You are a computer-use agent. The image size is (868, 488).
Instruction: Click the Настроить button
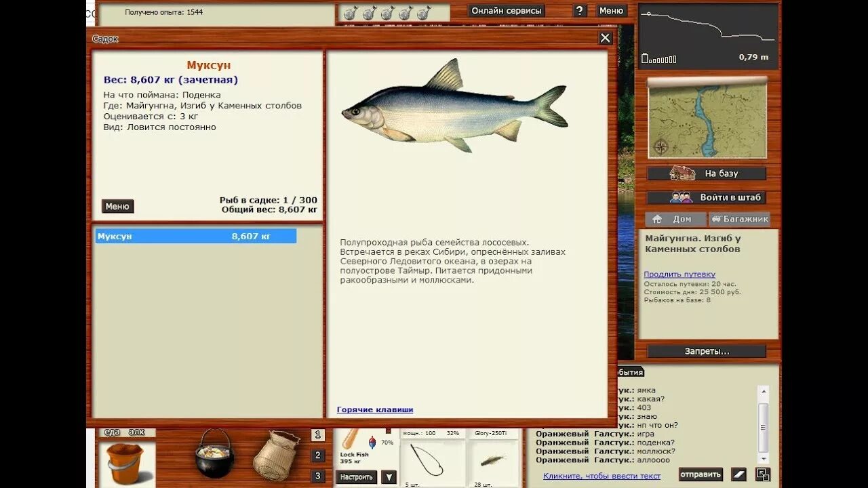coord(357,477)
